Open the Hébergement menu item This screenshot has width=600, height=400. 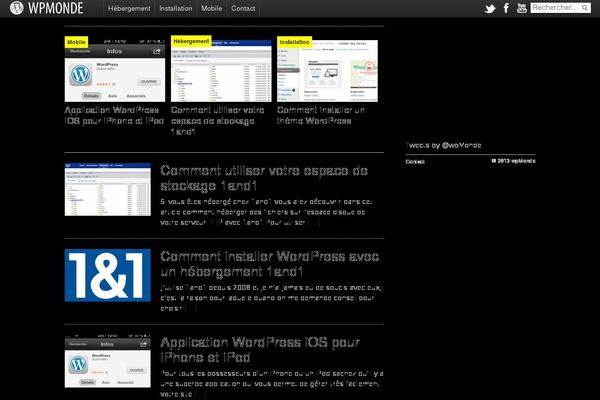coord(129,8)
